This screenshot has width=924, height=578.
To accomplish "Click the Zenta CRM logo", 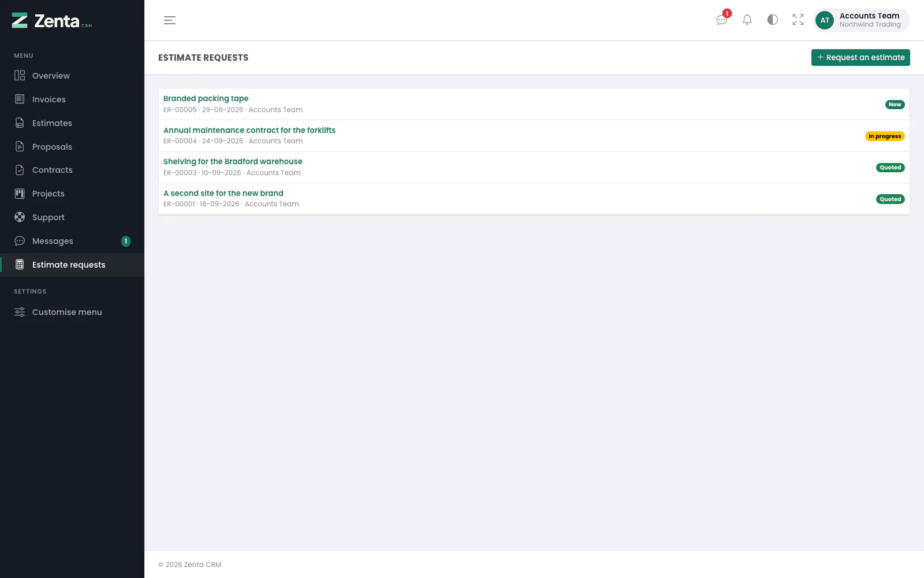I will (x=52, y=21).
